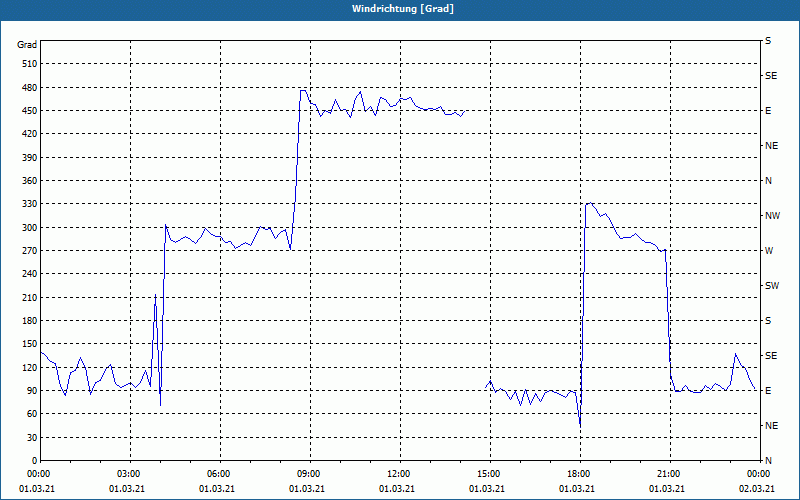Click the 06:00 time label
The width and height of the screenshot is (800, 500).
pyautogui.click(x=218, y=473)
